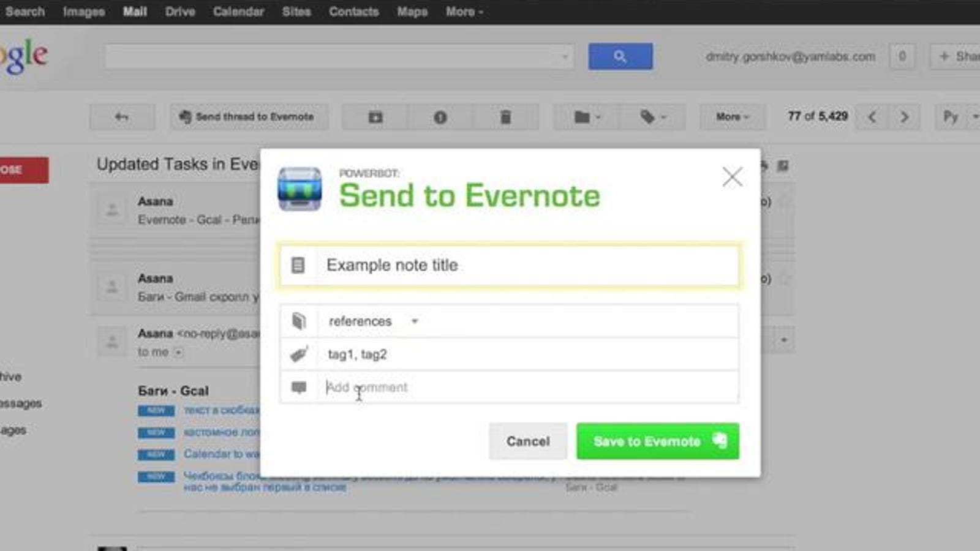Click the print icon beside the thread subject

[764, 166]
